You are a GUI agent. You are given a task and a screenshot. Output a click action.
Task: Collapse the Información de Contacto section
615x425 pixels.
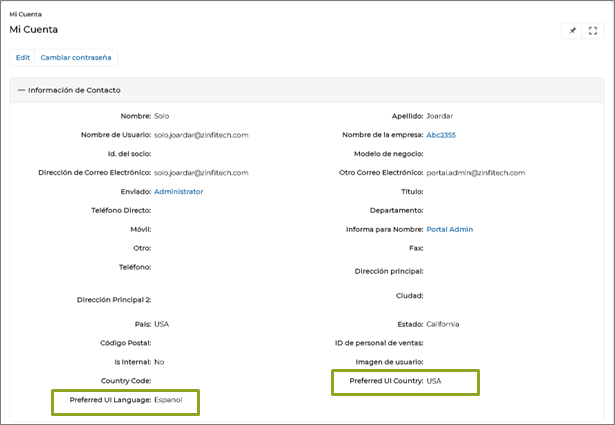point(21,90)
